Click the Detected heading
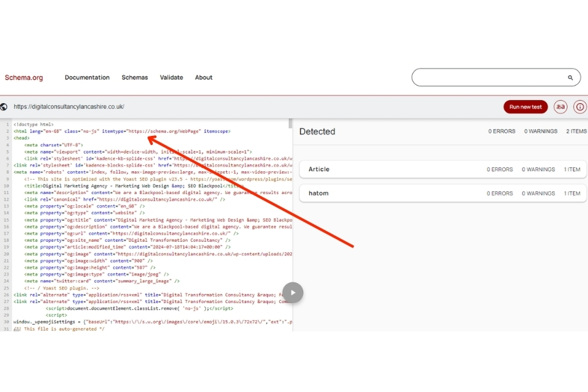 click(317, 132)
